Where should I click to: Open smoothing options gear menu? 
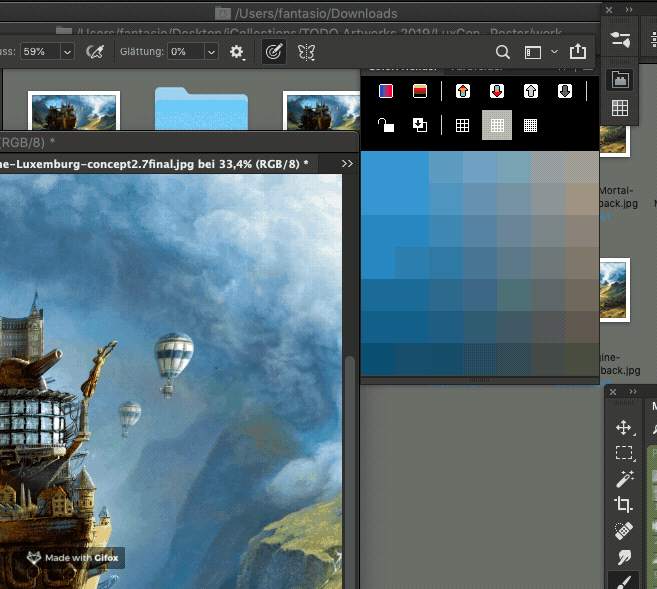click(237, 52)
